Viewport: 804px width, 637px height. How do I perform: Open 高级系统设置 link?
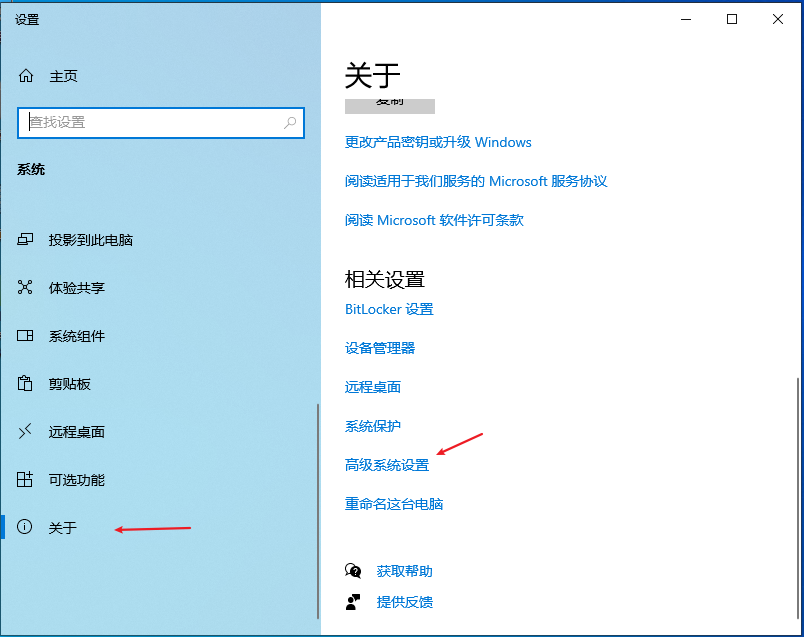click(387, 465)
